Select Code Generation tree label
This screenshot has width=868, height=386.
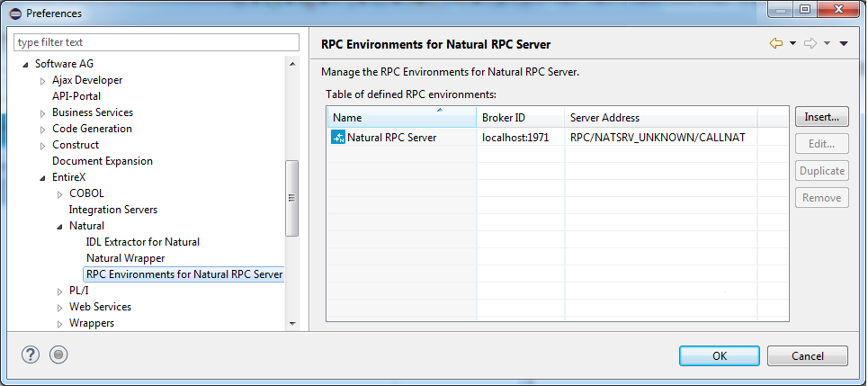point(92,129)
